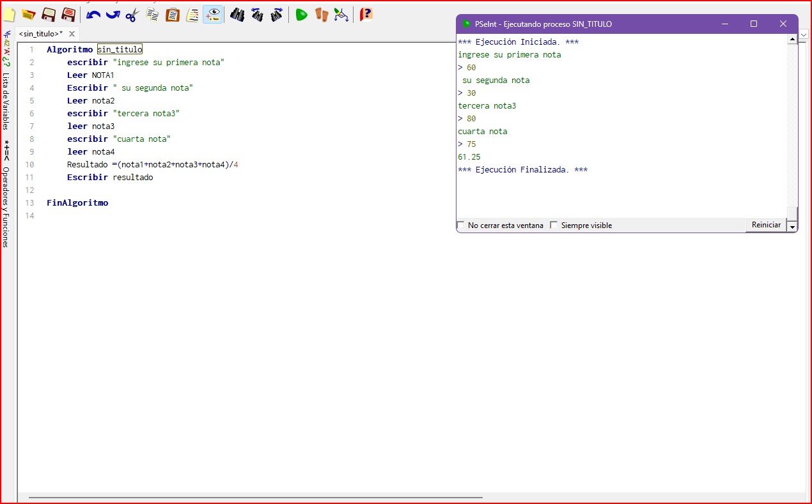
Task: Select the <sin_titulo> editor tab
Action: coord(40,34)
